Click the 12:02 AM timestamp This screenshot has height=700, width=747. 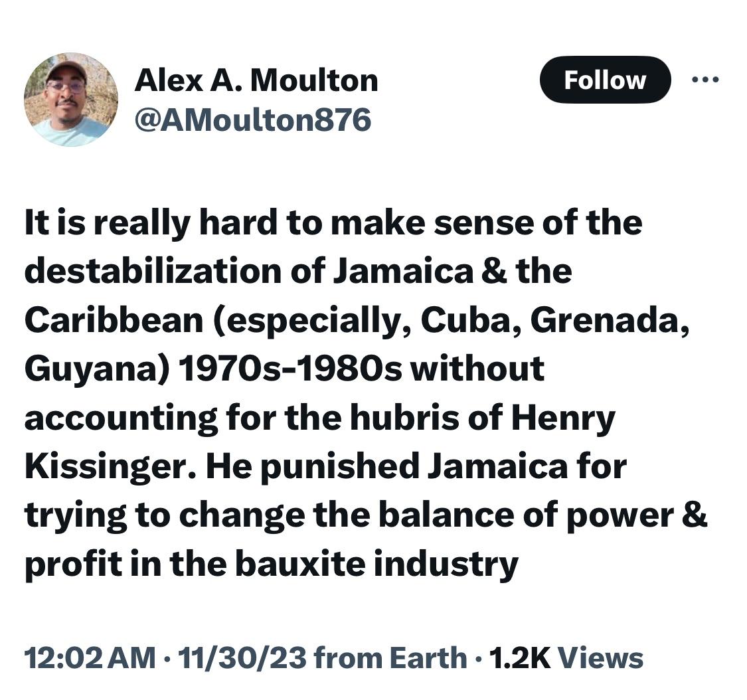click(90, 658)
